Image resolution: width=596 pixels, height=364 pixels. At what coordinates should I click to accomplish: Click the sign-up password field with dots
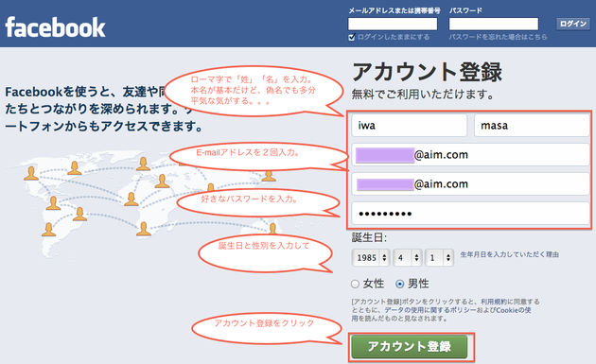click(x=470, y=213)
